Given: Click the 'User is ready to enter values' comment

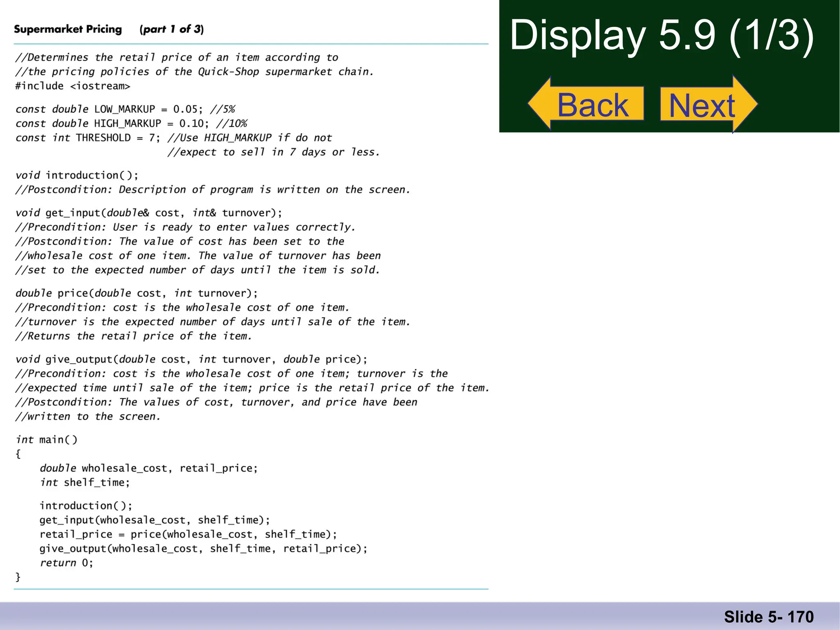Looking at the screenshot, I should (x=185, y=227).
